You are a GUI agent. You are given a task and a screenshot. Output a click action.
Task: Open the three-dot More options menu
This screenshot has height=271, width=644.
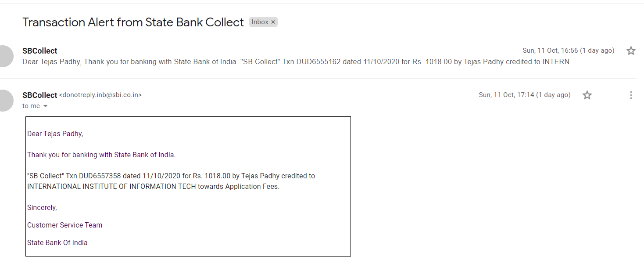pos(631,95)
